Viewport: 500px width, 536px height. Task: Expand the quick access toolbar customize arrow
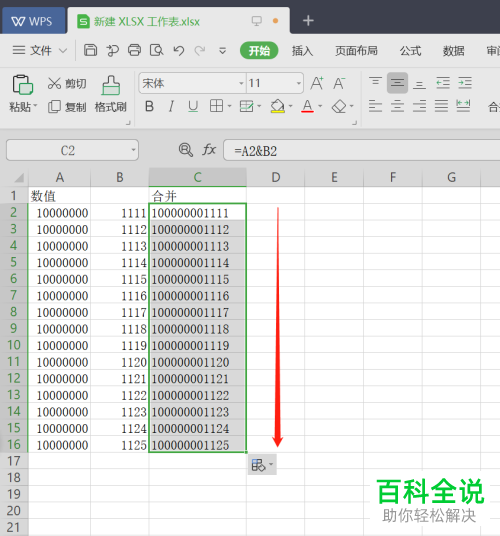pyautogui.click(x=222, y=51)
